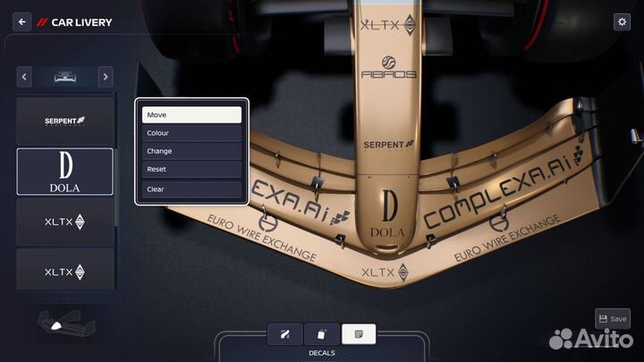Click the ABROS logo on nose
The width and height of the screenshot is (644, 362).
(x=388, y=67)
